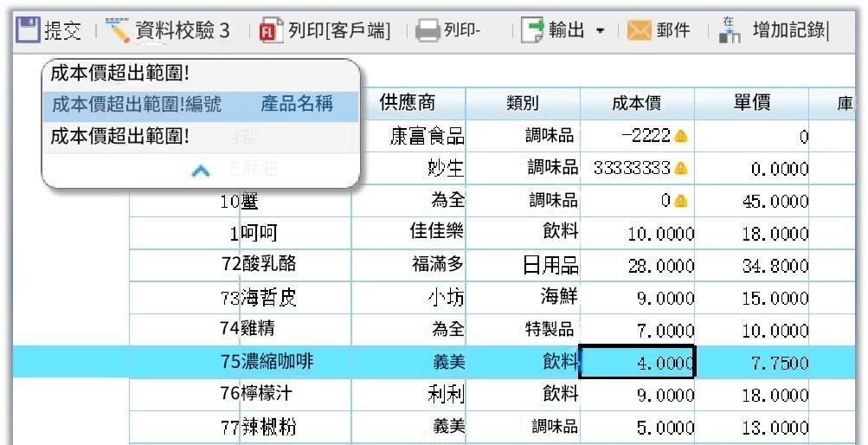Click the 呵呵 product name cell
Viewport: 868px width, 445px height.
pyautogui.click(x=296, y=233)
